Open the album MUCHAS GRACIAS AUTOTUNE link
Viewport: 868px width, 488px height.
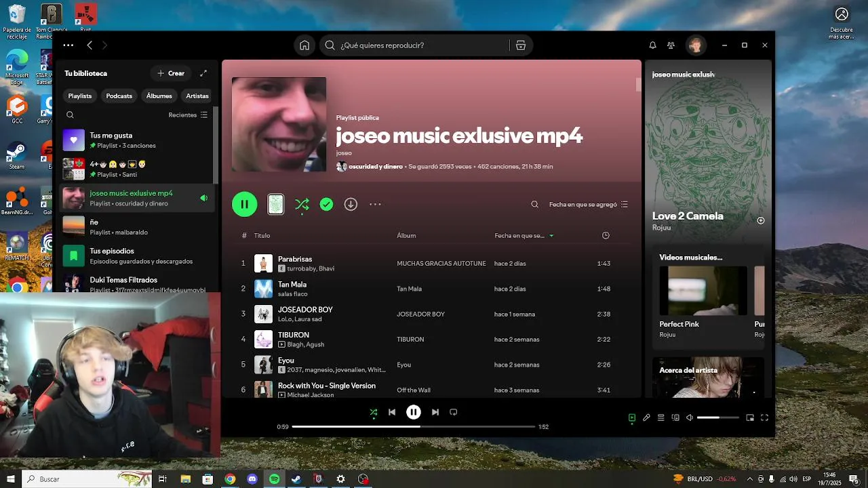(x=441, y=264)
